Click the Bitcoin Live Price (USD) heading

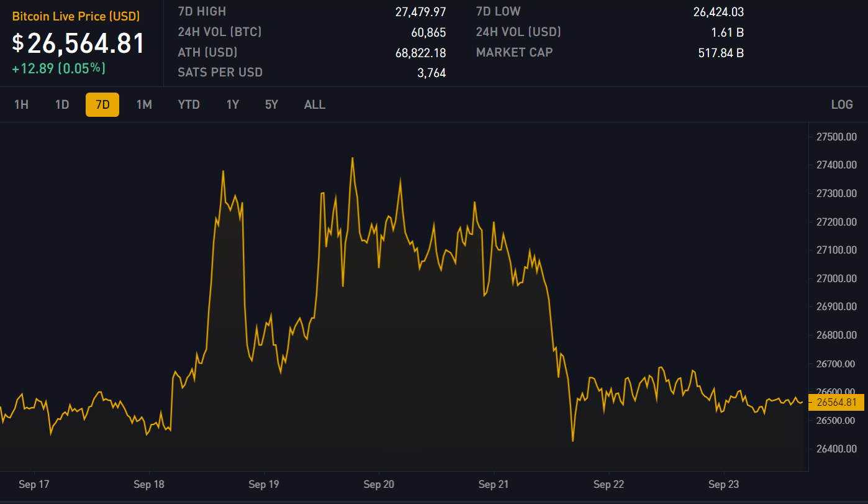pyautogui.click(x=76, y=16)
